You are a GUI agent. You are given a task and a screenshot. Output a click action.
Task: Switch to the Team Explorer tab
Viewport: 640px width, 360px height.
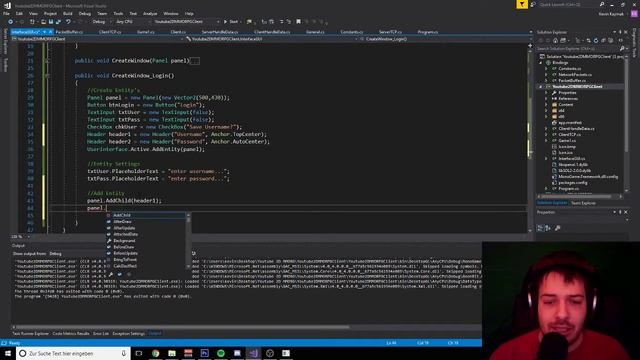pos(583,203)
